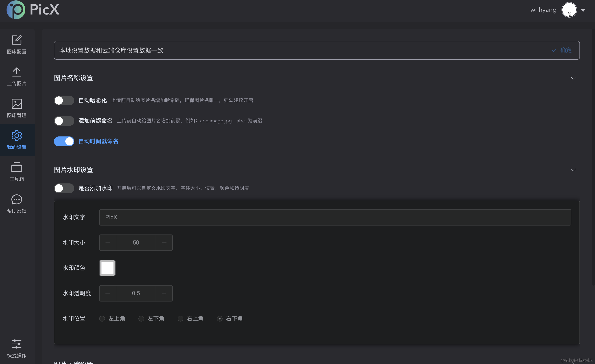Screen dimensions: 595x364
Task: Select the 右上角 watermark position
Action: [180, 319]
